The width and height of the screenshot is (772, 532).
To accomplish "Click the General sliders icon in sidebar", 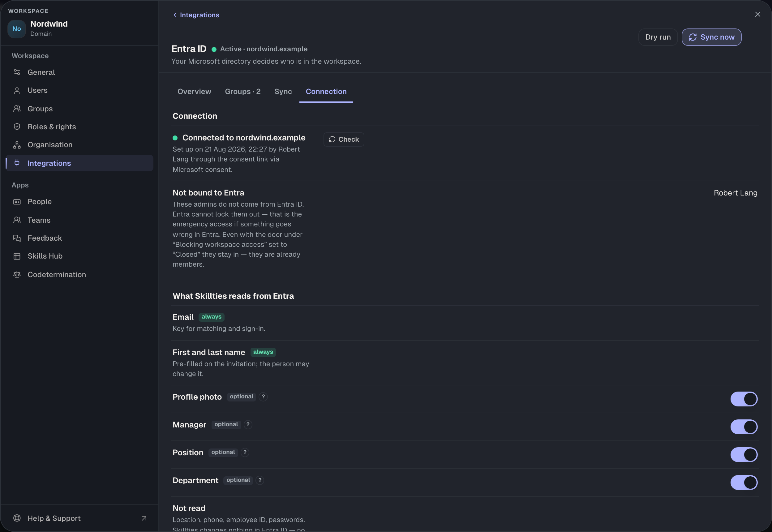I will tap(17, 72).
